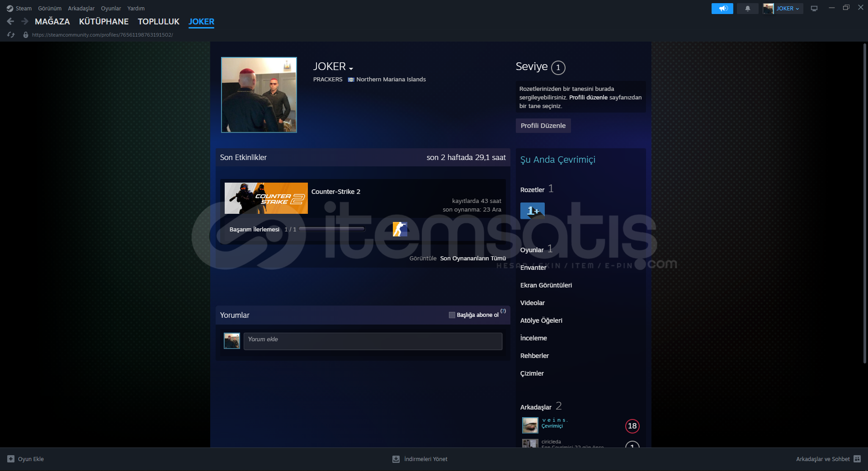Click the Big Picture mode monitor icon
This screenshot has height=471, width=868.
[x=814, y=9]
